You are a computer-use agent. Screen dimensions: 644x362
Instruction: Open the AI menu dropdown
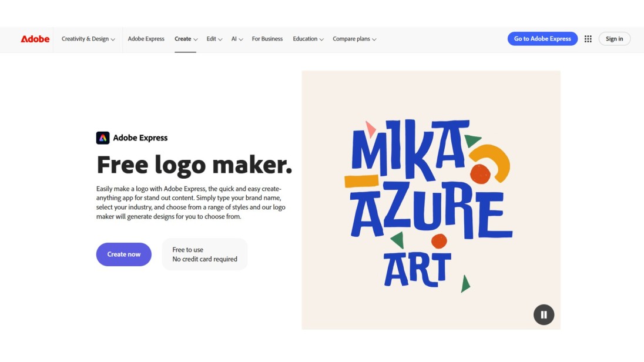coord(237,39)
